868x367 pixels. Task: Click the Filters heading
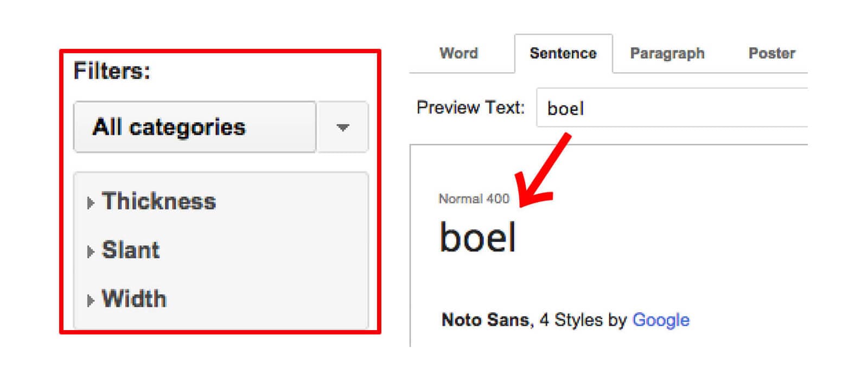click(x=112, y=71)
